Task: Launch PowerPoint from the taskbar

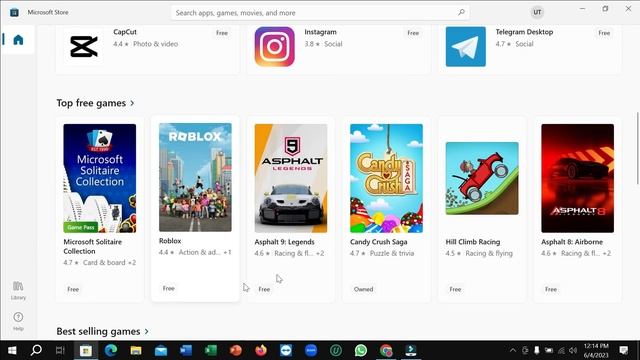Action: (x=236, y=351)
